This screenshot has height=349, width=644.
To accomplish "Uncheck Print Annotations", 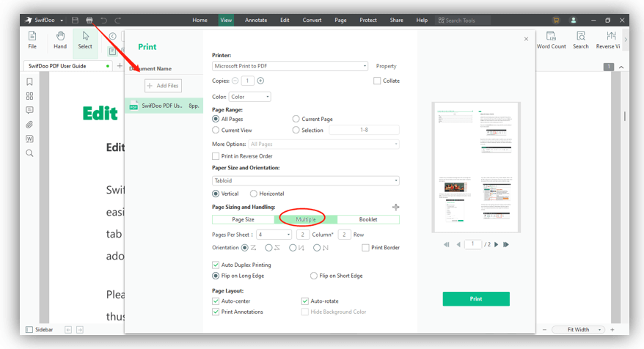I will click(x=216, y=312).
